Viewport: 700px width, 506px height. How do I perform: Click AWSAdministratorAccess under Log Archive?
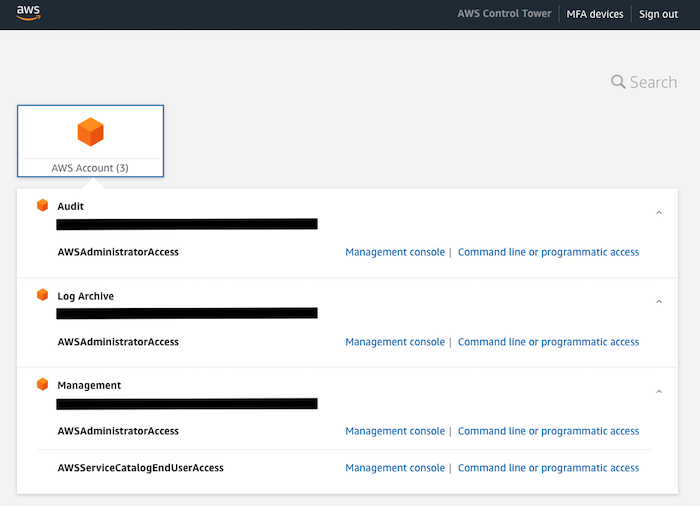pyautogui.click(x=118, y=342)
